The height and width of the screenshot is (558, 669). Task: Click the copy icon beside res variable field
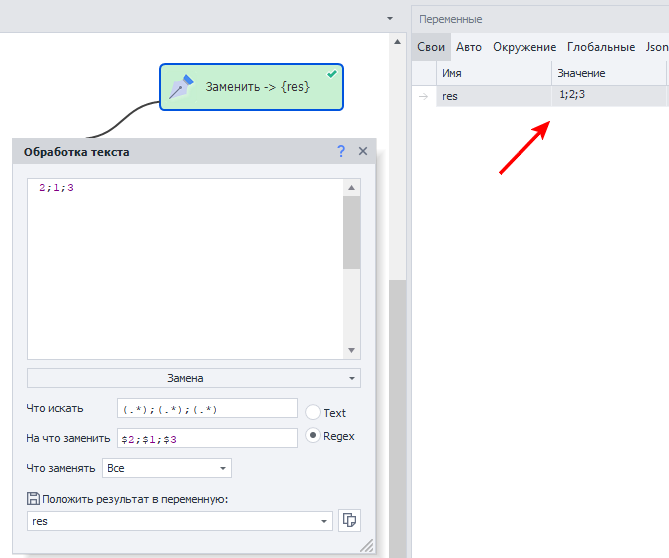click(x=349, y=521)
